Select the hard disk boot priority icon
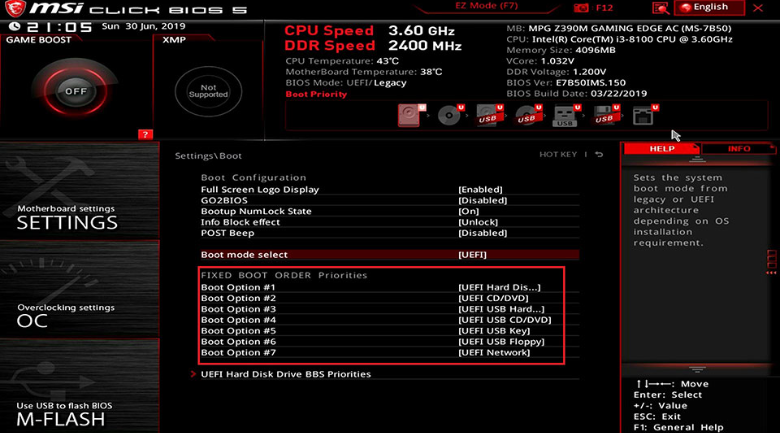780x433 pixels. point(411,115)
